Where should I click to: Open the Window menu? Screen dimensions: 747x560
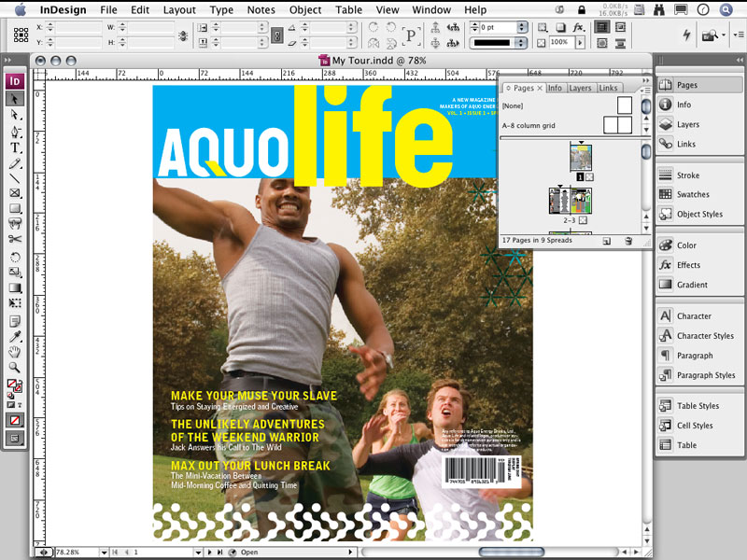click(431, 10)
